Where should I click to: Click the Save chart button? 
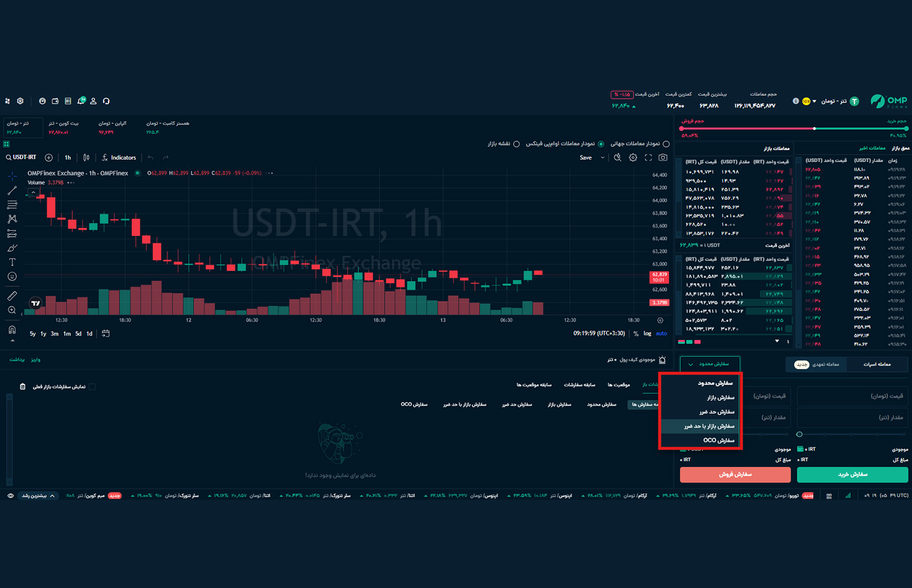pyautogui.click(x=586, y=158)
